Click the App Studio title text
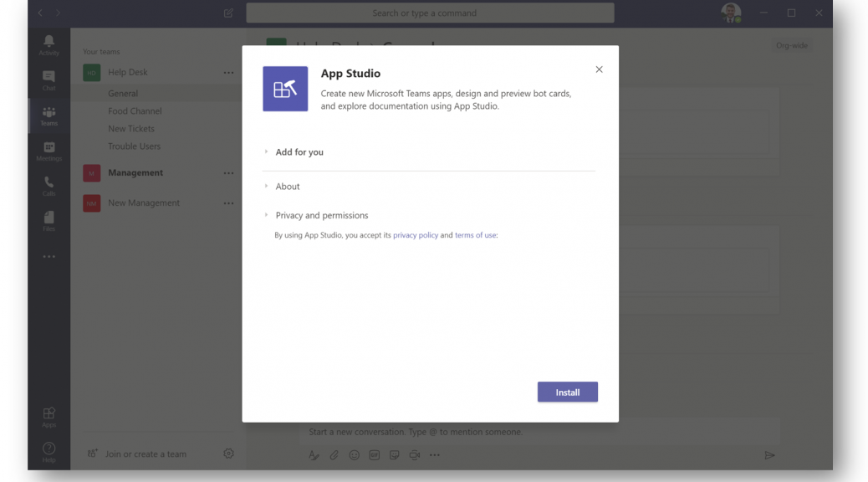The width and height of the screenshot is (868, 482). point(350,73)
